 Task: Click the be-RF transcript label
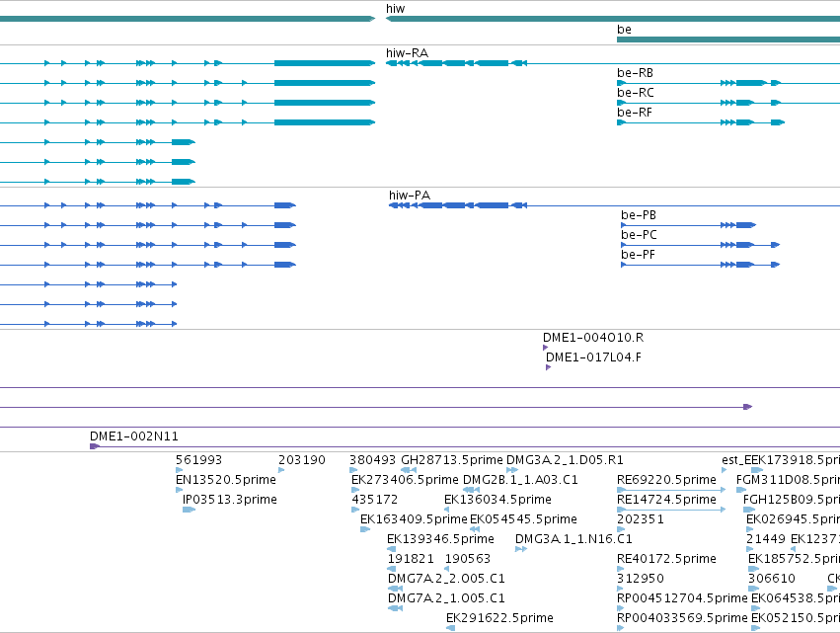pyautogui.click(x=635, y=113)
